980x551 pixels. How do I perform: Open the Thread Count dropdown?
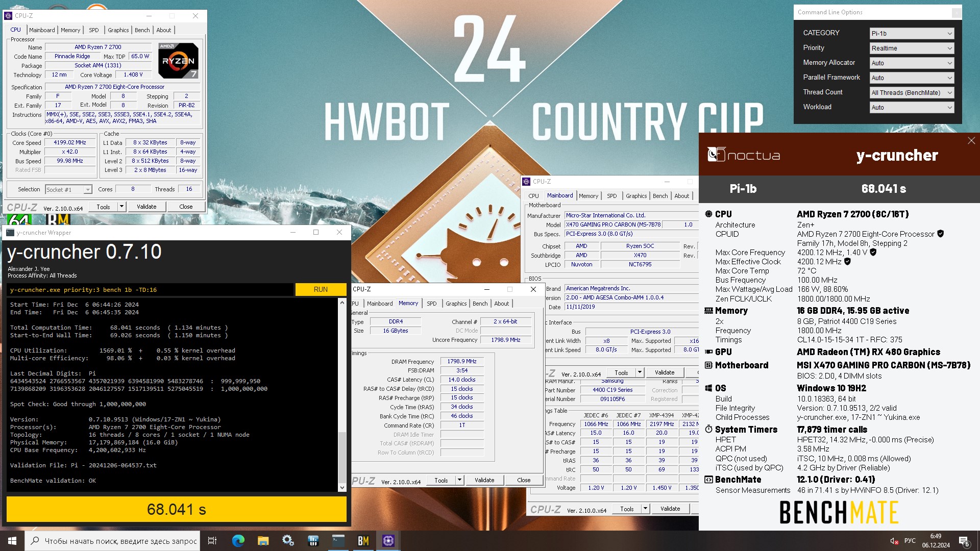click(912, 93)
